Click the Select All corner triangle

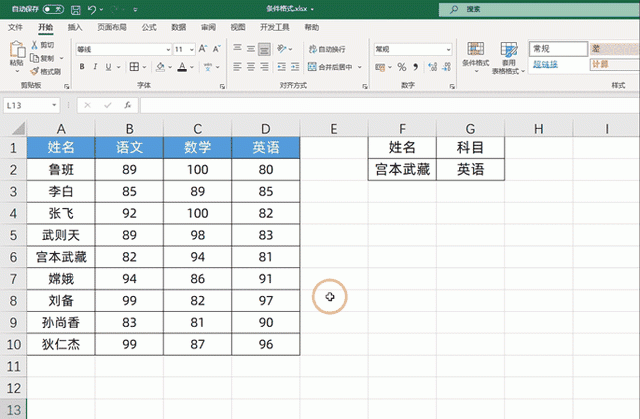tap(18, 129)
